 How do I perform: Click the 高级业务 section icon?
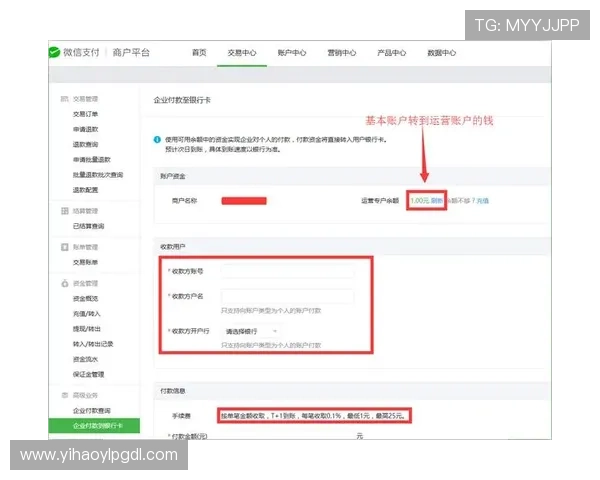click(x=65, y=395)
